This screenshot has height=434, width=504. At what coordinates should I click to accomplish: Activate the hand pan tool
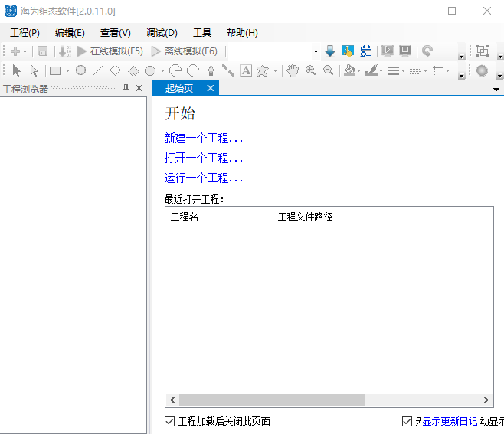293,70
